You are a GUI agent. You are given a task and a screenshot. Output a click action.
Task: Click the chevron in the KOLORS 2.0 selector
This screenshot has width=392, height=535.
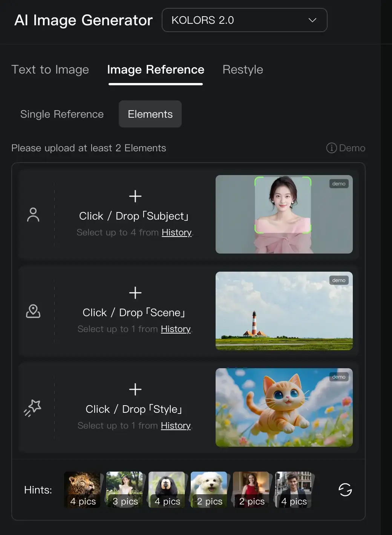312,20
